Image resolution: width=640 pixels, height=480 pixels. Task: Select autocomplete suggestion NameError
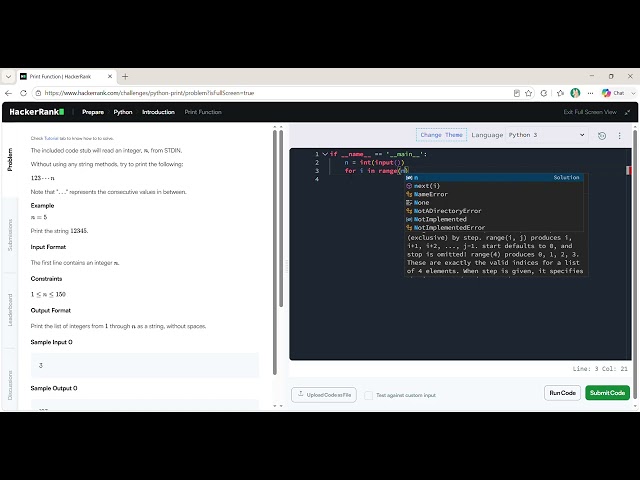tap(494, 194)
